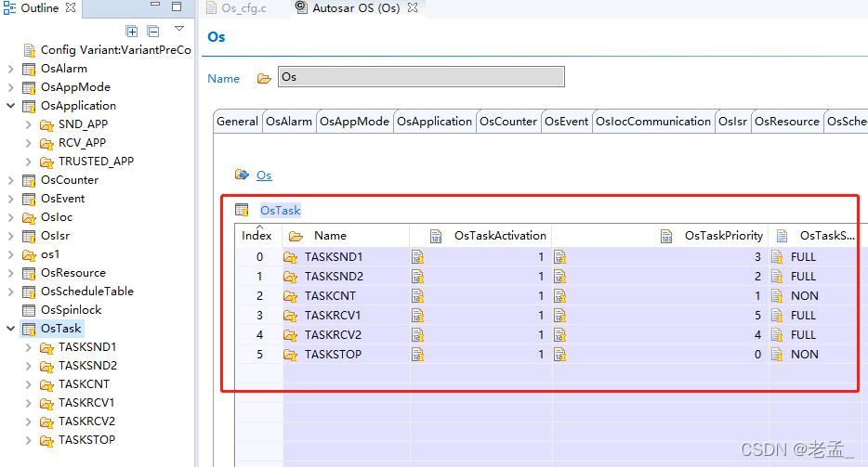868x467 pixels.
Task: Click the OsTask table heading link
Action: 280,210
